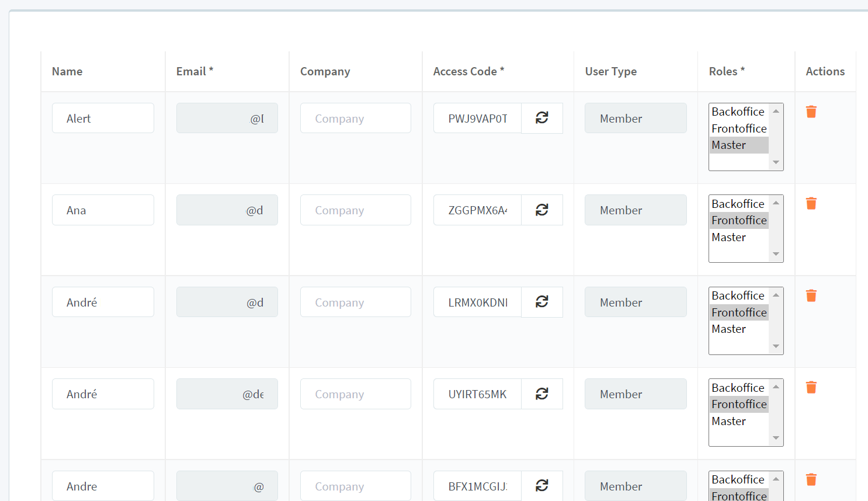The image size is (868, 501).
Task: Click the down arrow on Alert's roles list
Action: point(776,163)
